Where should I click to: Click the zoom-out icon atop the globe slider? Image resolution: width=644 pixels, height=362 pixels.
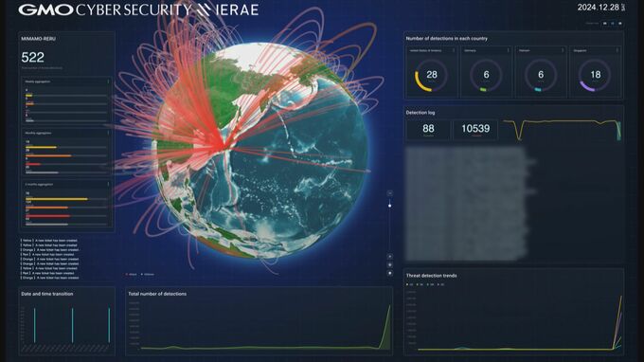pyautogui.click(x=390, y=192)
